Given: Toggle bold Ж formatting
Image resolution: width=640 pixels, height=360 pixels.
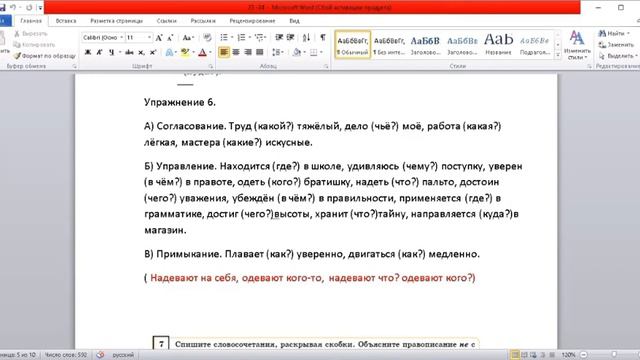Looking at the screenshot, I should 87,52.
